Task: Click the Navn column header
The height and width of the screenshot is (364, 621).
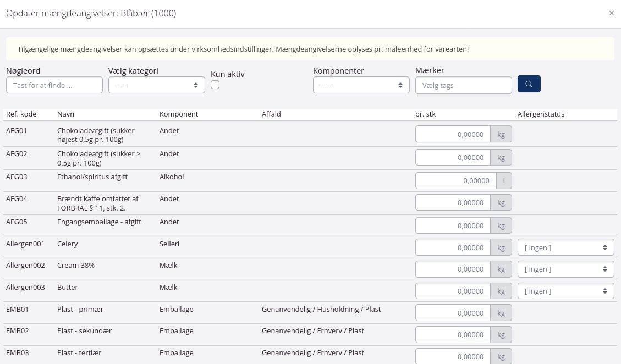Action: tap(65, 114)
